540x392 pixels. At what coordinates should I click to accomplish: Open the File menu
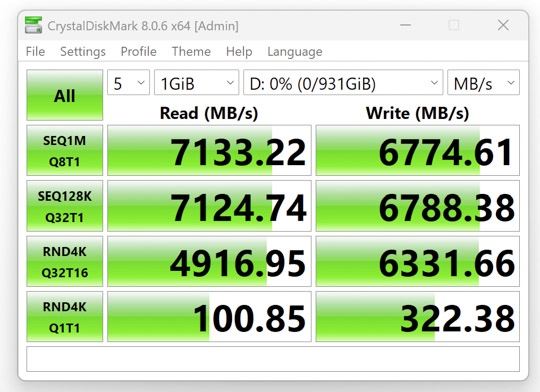coord(35,52)
